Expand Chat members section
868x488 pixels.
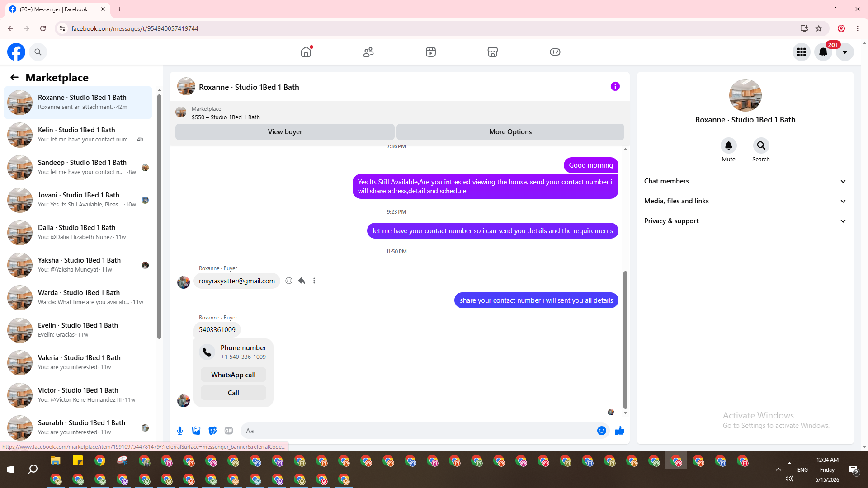[745, 181]
